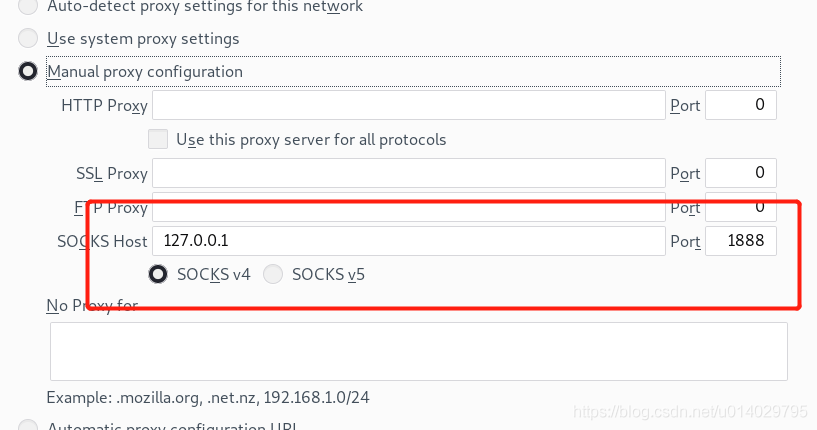817x430 pixels.
Task: Click the SSL Proxy address field
Action: (408, 173)
